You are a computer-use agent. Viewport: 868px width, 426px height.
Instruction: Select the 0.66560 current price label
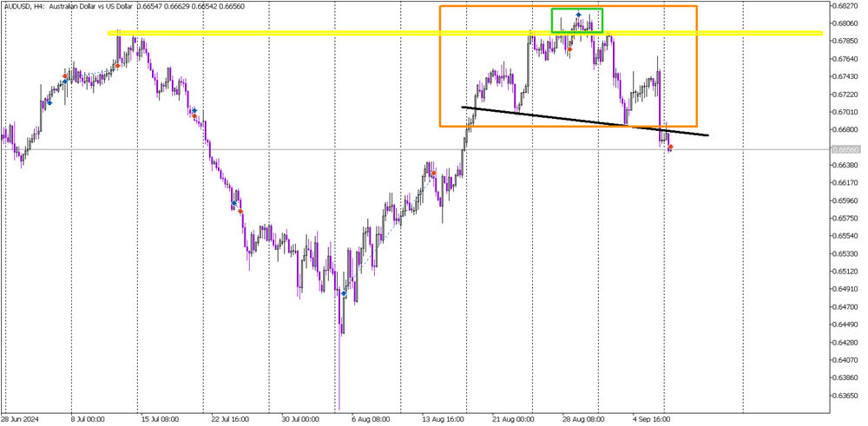point(846,149)
